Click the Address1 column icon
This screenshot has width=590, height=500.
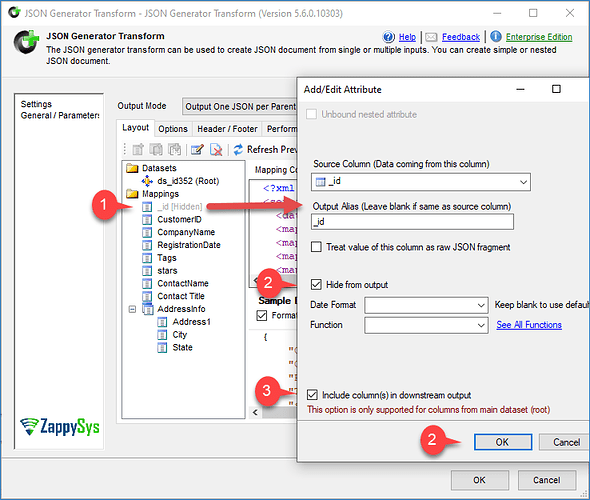click(x=162, y=322)
